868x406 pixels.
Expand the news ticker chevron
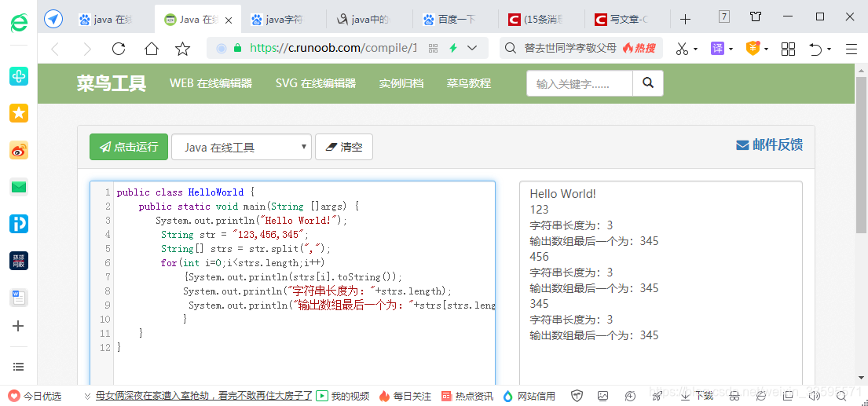87,396
